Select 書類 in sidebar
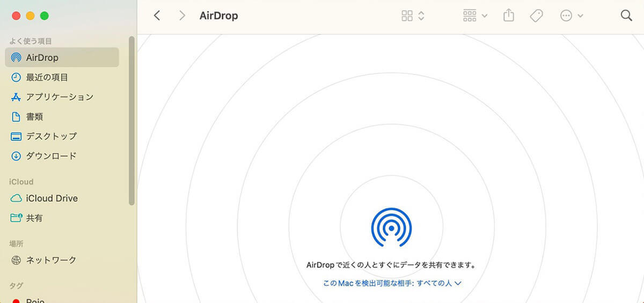Image resolution: width=644 pixels, height=303 pixels. (x=62, y=116)
